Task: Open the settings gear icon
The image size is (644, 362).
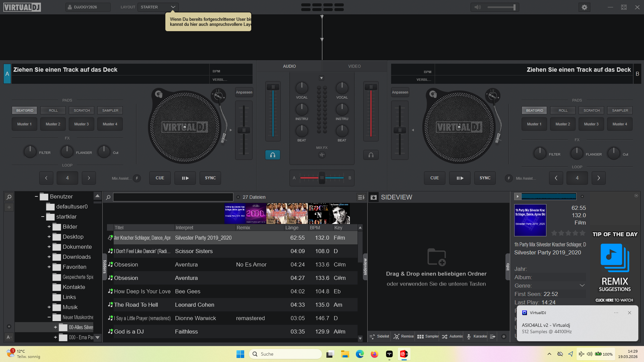Action: pos(584,7)
